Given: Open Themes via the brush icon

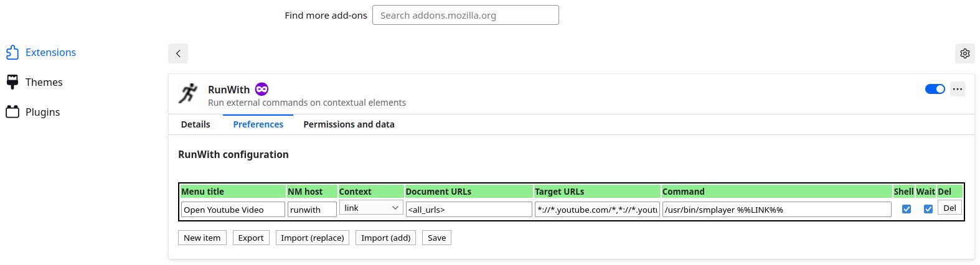Looking at the screenshot, I should pos(12,82).
